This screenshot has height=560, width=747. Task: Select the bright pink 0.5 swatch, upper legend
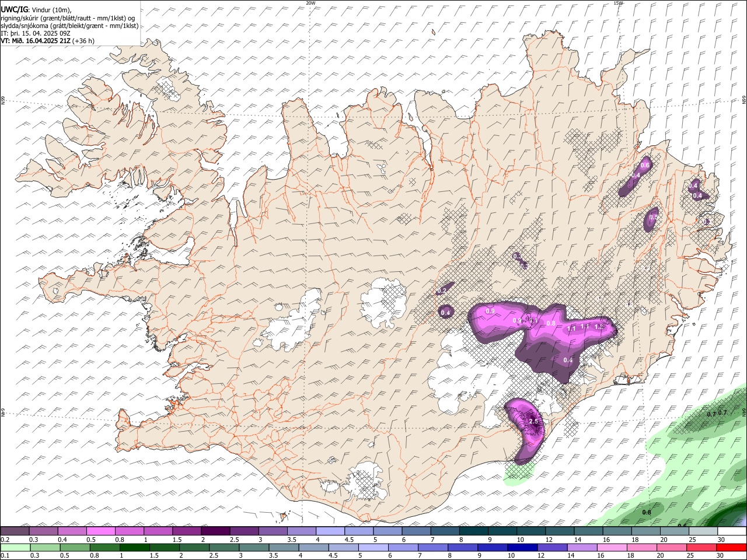100,531
